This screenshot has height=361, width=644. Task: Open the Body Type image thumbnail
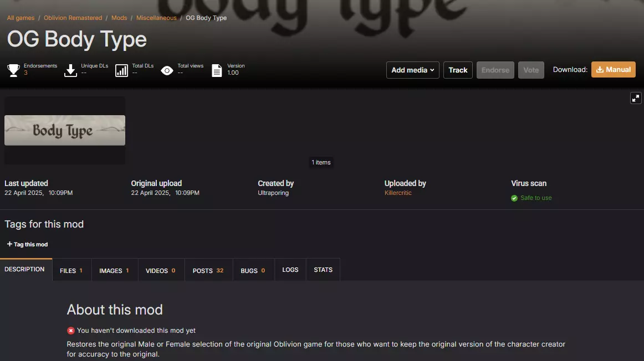[x=65, y=131]
